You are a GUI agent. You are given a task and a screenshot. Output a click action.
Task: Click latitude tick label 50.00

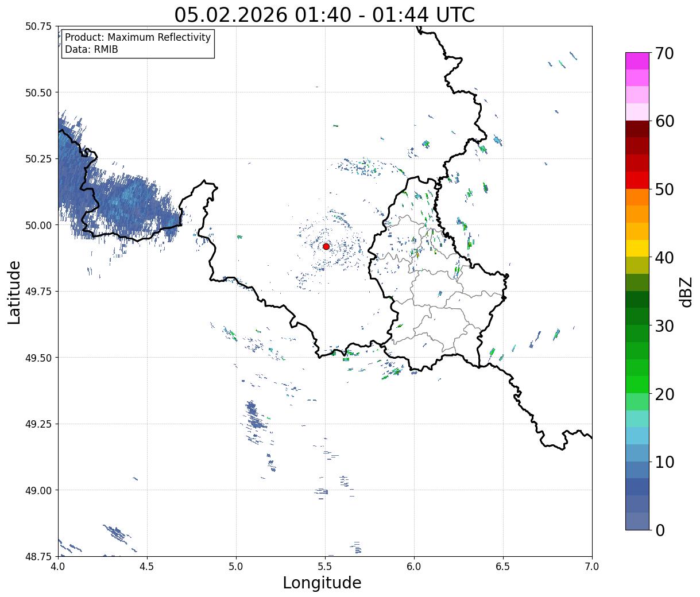pyautogui.click(x=38, y=225)
